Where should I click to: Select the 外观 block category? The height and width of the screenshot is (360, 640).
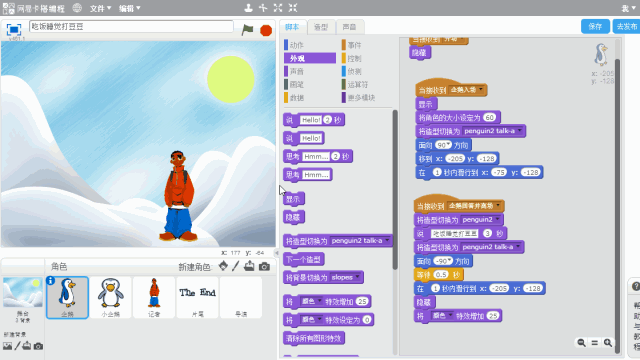(x=310, y=58)
